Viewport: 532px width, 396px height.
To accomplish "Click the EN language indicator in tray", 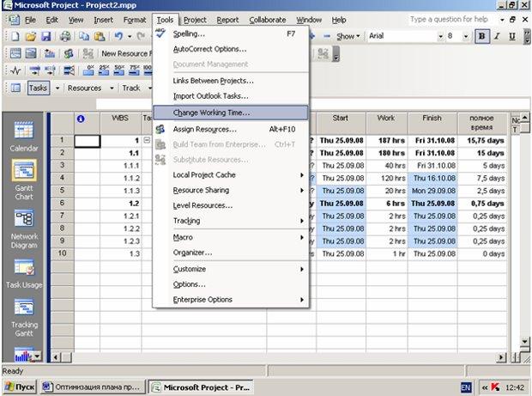I will (x=466, y=387).
